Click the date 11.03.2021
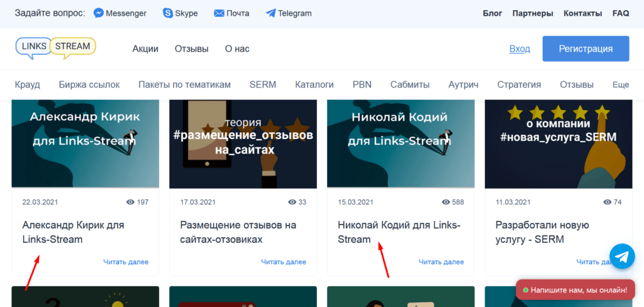The image size is (644, 307). [x=513, y=202]
